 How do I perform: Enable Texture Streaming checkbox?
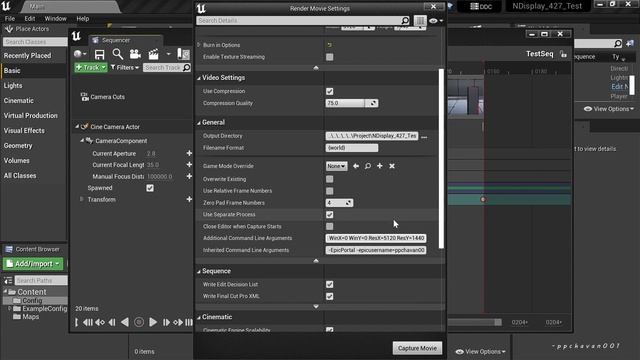pos(329,57)
